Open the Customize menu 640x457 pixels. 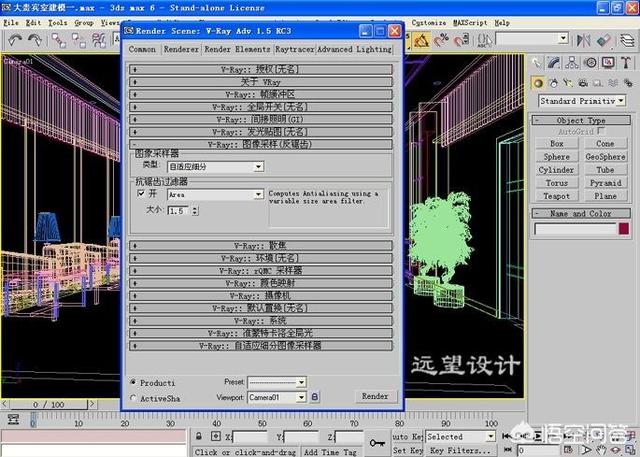click(x=429, y=23)
